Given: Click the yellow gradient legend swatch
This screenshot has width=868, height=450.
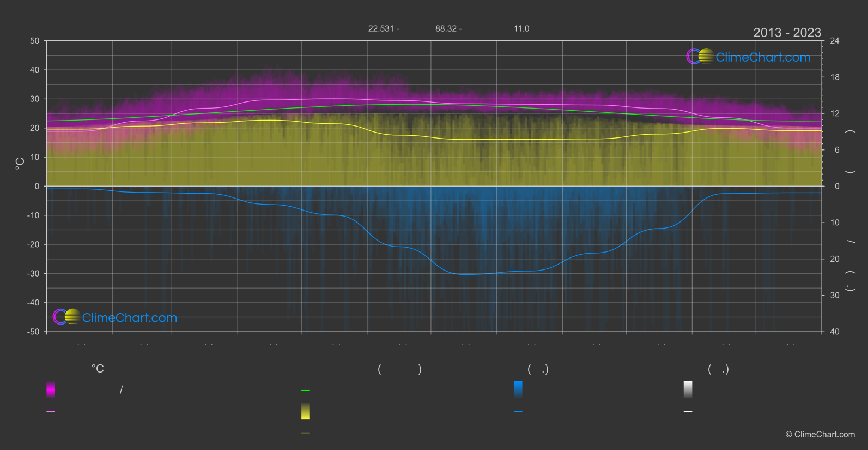Looking at the screenshot, I should [x=306, y=411].
